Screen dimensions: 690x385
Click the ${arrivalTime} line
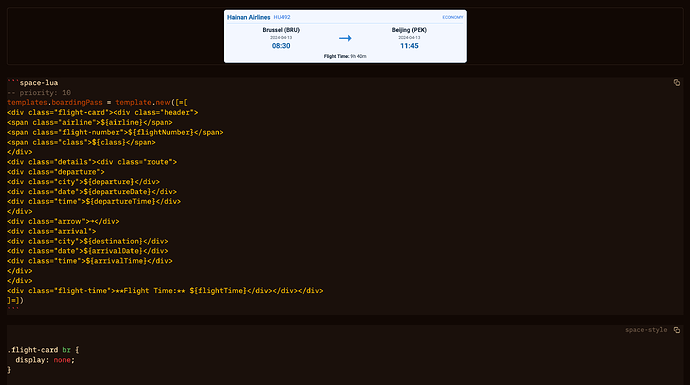point(90,261)
